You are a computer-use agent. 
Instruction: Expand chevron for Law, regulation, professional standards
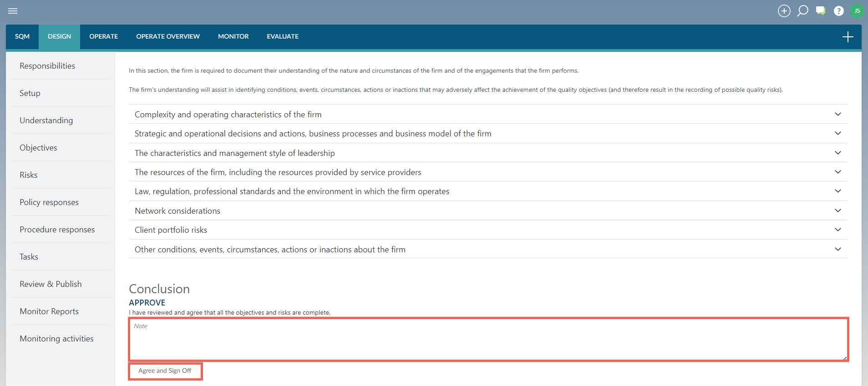coord(838,191)
